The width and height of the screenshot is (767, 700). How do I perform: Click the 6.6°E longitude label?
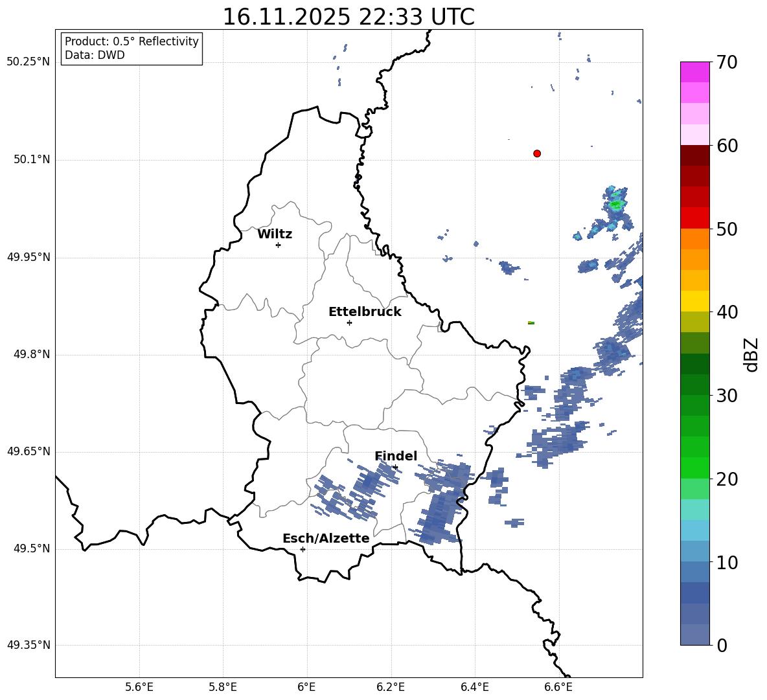pos(558,687)
